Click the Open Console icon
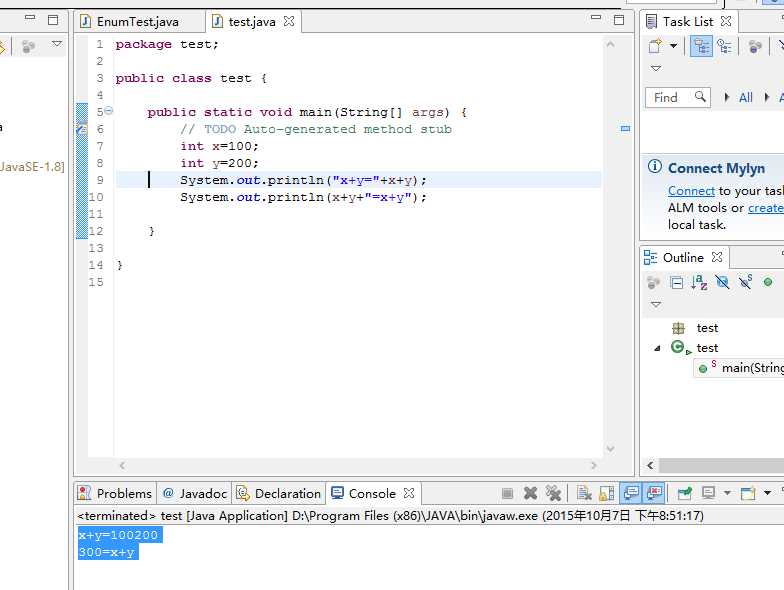The width and height of the screenshot is (784, 590). click(x=748, y=494)
